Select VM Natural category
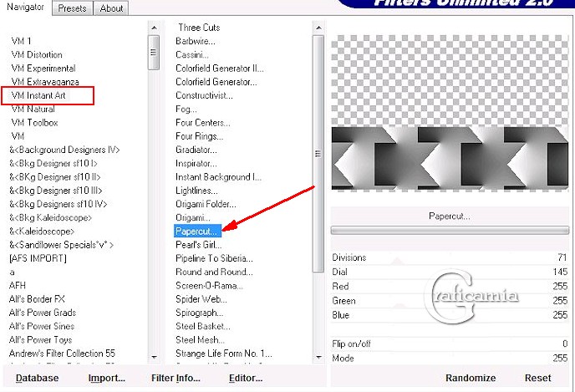The width and height of the screenshot is (575, 392). coord(33,109)
